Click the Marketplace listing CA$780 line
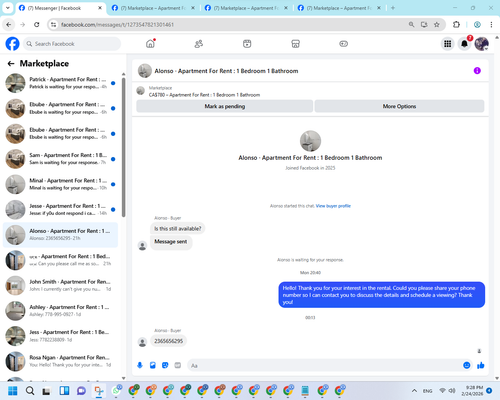The width and height of the screenshot is (500, 400). [204, 95]
